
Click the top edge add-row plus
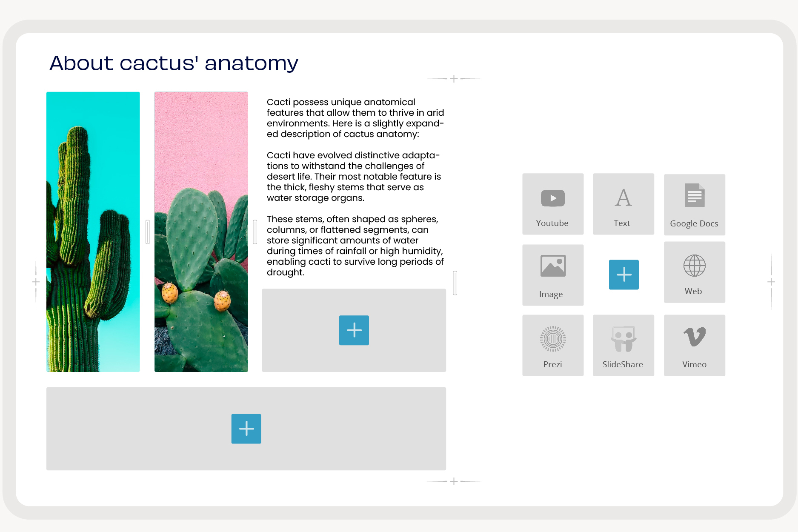(454, 79)
